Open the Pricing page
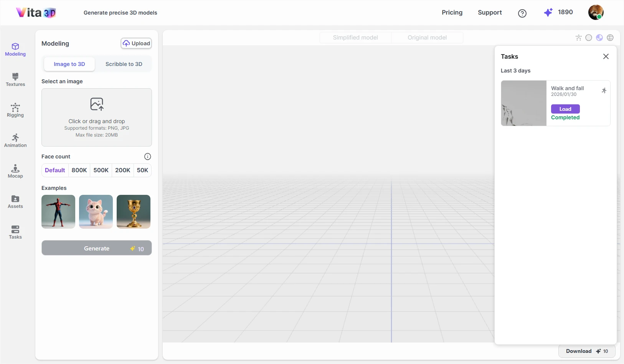Screen dimensions: 624x364 tap(452, 12)
